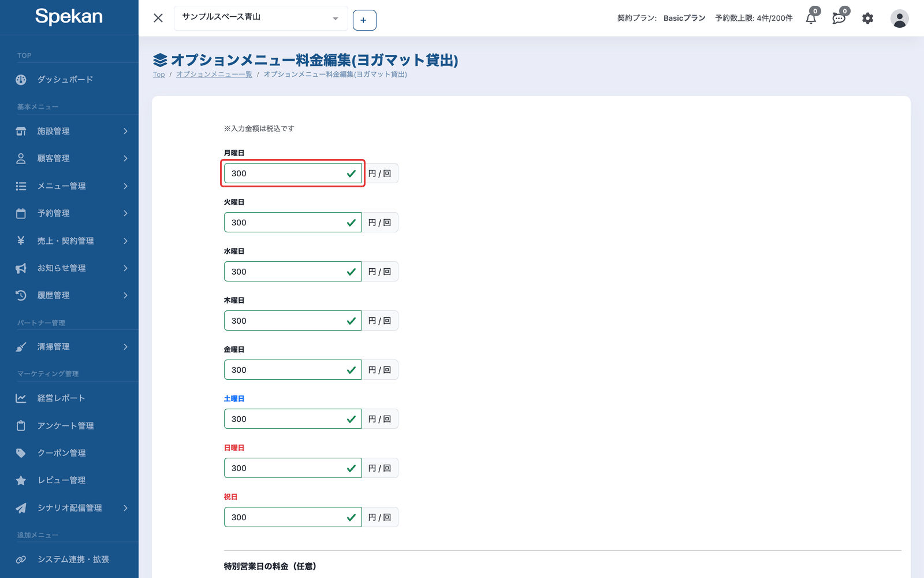Expand the メニュー管理 menu

(69, 186)
